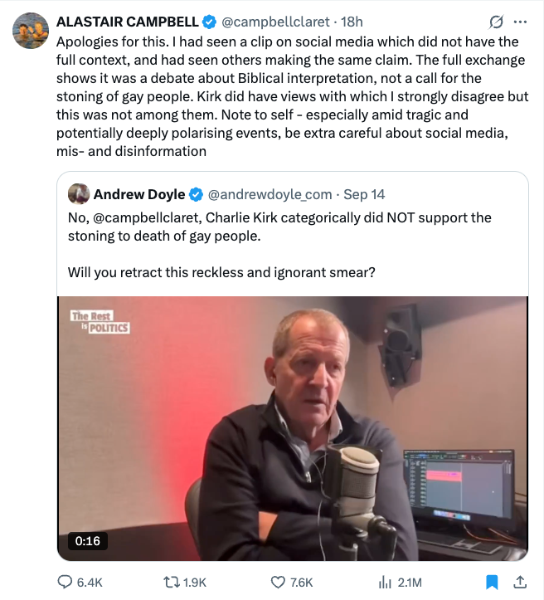Click the Grok circle-slash icon
Image resolution: width=544 pixels, height=600 pixels.
pos(496,22)
